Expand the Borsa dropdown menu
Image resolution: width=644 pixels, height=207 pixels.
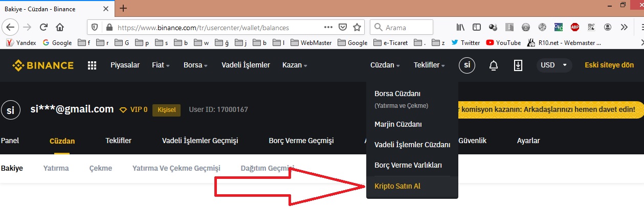[195, 65]
